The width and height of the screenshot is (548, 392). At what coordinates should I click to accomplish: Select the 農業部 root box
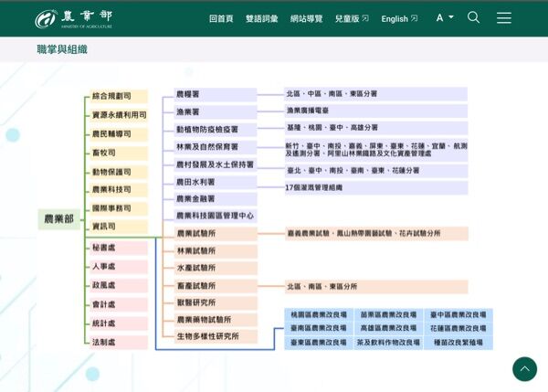[x=58, y=219]
